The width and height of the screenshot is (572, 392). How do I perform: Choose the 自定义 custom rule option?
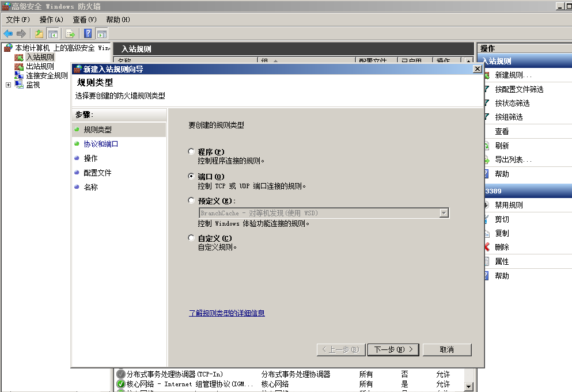tap(191, 237)
